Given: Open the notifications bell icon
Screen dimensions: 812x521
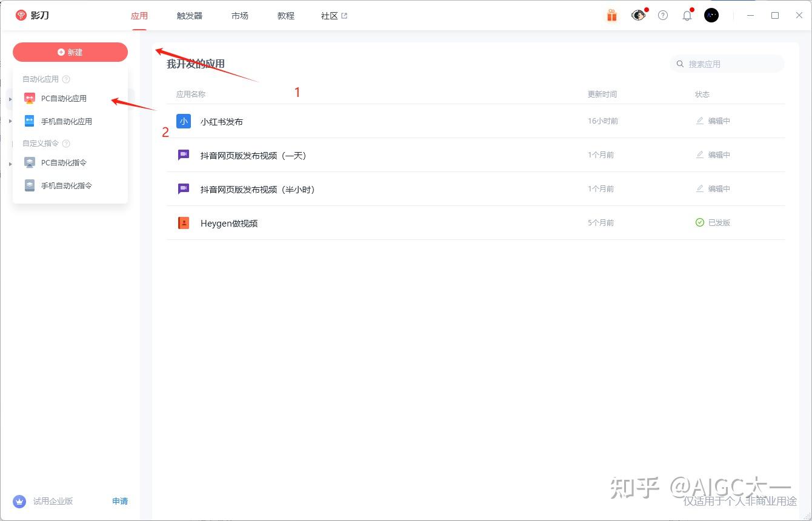Looking at the screenshot, I should (x=687, y=15).
